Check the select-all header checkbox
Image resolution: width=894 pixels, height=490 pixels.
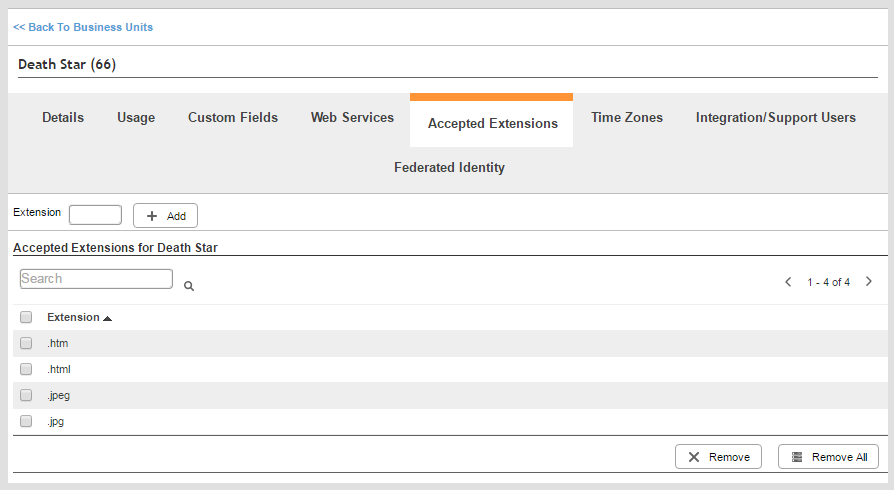tap(26, 317)
